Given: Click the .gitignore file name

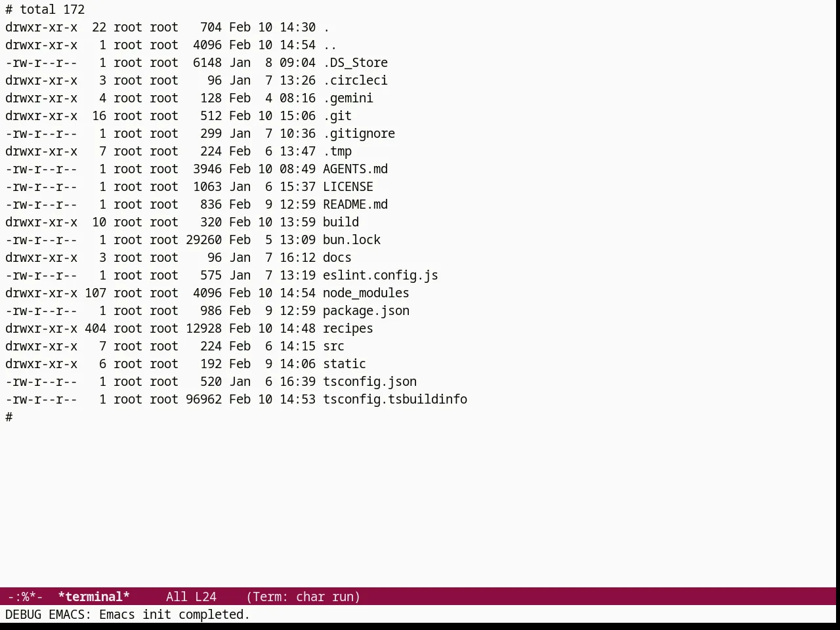Looking at the screenshot, I should click(359, 133).
